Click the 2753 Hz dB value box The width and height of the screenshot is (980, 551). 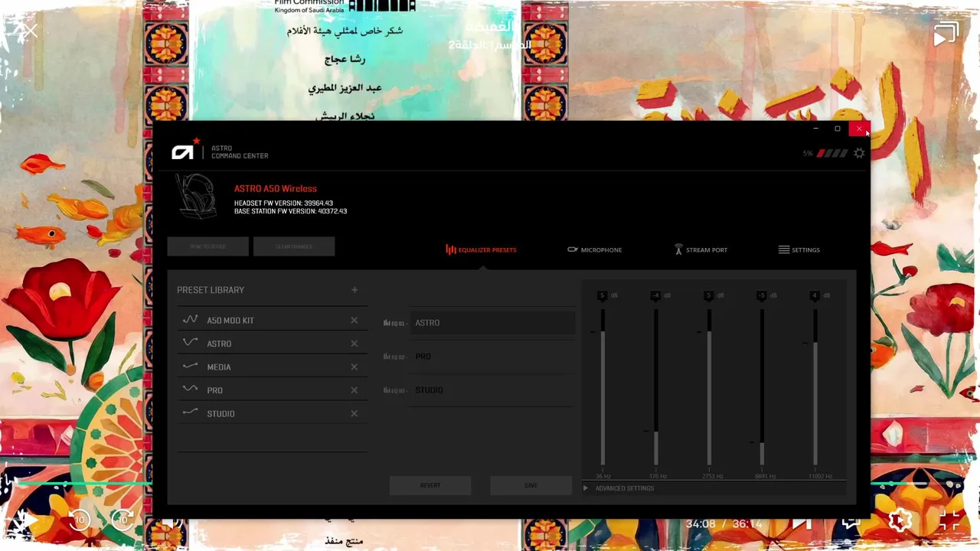click(x=708, y=295)
